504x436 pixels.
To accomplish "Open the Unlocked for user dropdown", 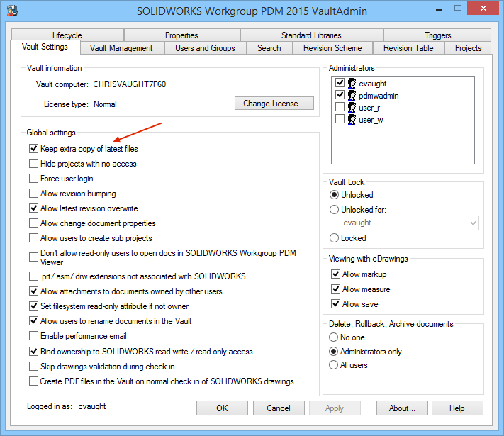I will point(410,223).
